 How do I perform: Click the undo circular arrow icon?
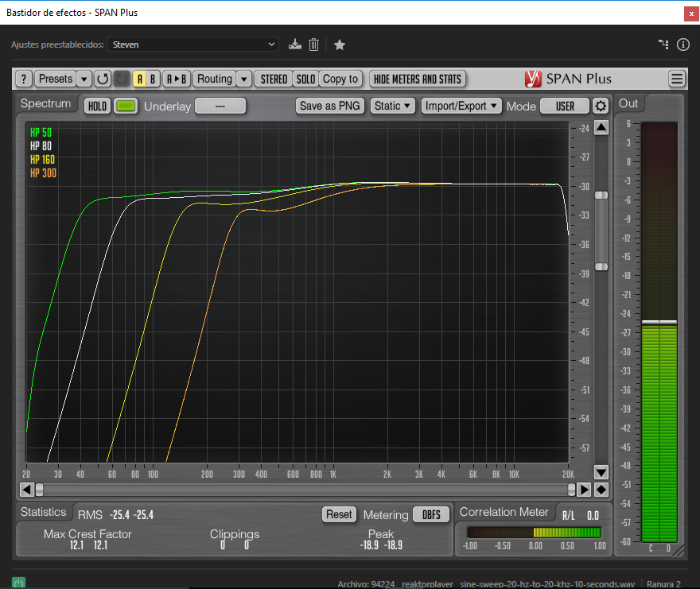click(103, 79)
